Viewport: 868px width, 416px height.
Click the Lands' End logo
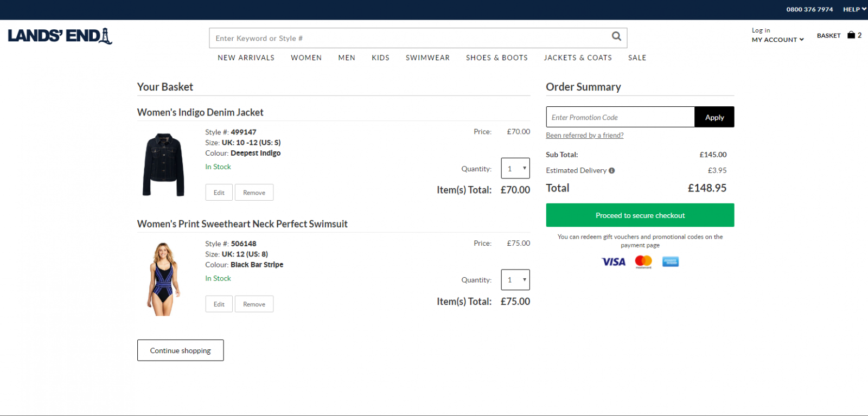coord(60,36)
